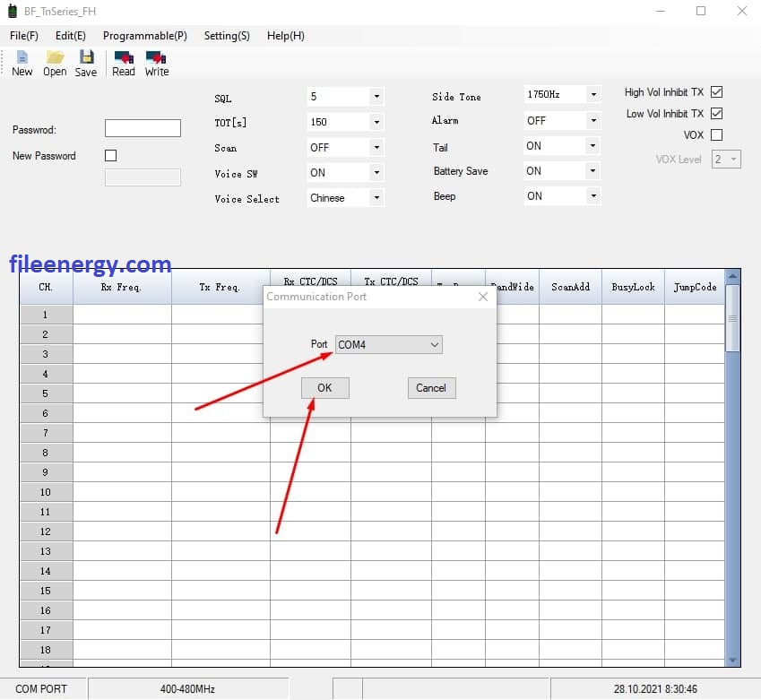Toggle the New Password checkbox

coord(110,155)
